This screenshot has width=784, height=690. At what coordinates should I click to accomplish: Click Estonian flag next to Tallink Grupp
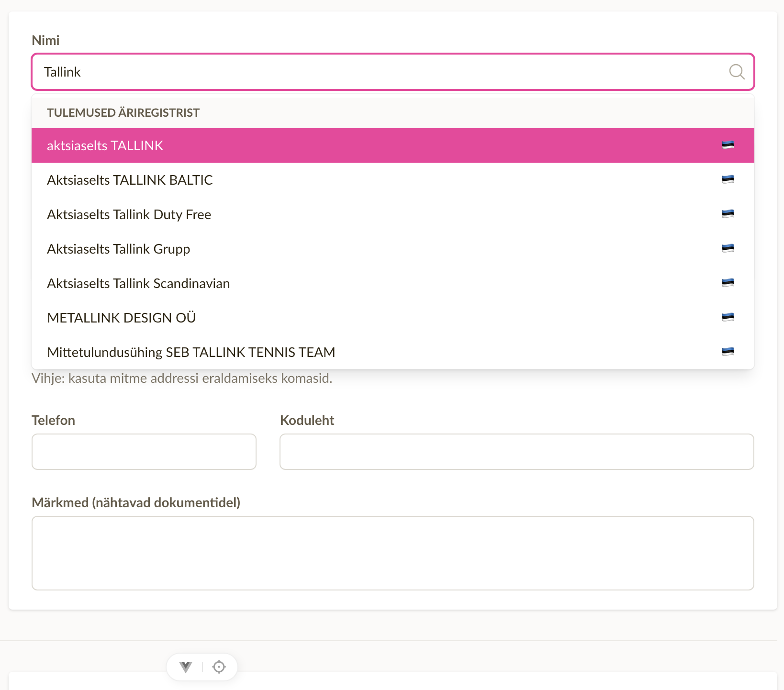click(x=728, y=248)
